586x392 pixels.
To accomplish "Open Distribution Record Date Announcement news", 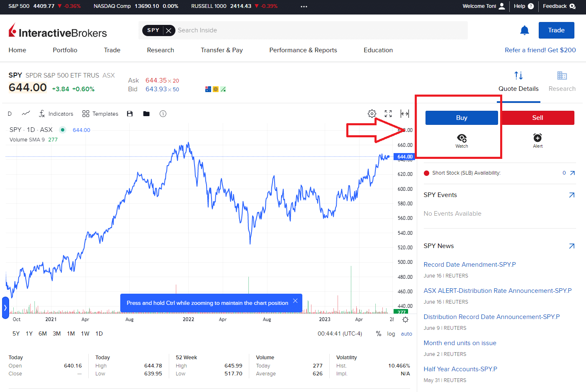I will point(492,317).
